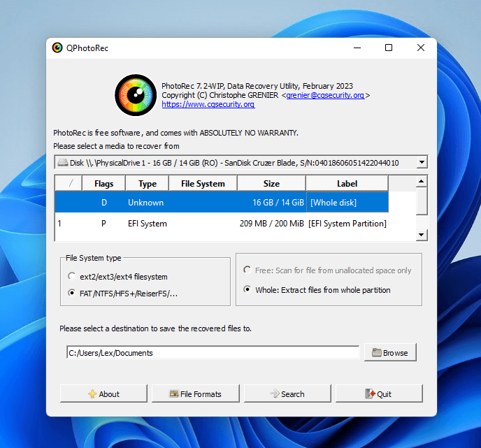Start the Search recovery
Image resolution: width=481 pixels, height=448 pixels.
pos(287,393)
